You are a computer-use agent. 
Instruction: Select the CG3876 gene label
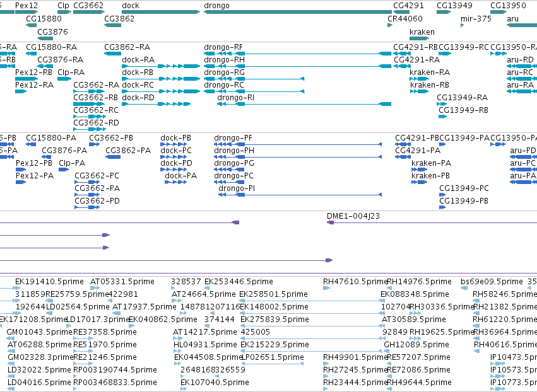click(52, 32)
